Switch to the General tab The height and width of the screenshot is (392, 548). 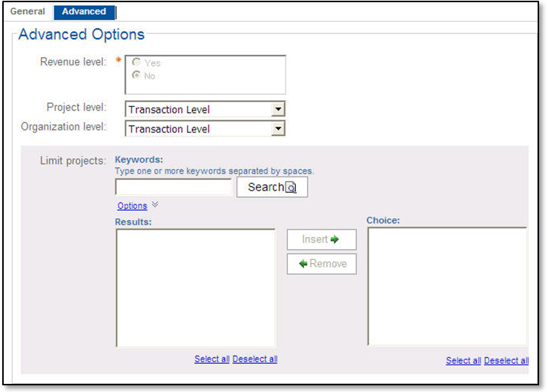(27, 12)
